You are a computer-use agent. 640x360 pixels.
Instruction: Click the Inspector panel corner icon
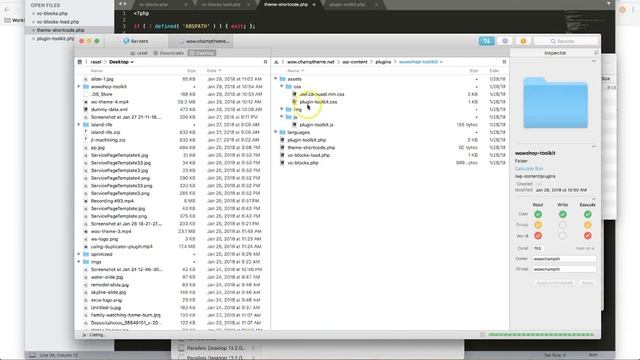[x=596, y=53]
